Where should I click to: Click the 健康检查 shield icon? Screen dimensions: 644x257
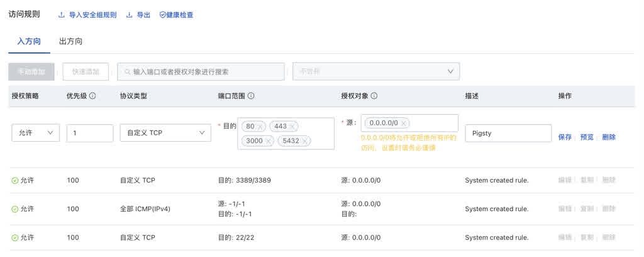tap(163, 14)
